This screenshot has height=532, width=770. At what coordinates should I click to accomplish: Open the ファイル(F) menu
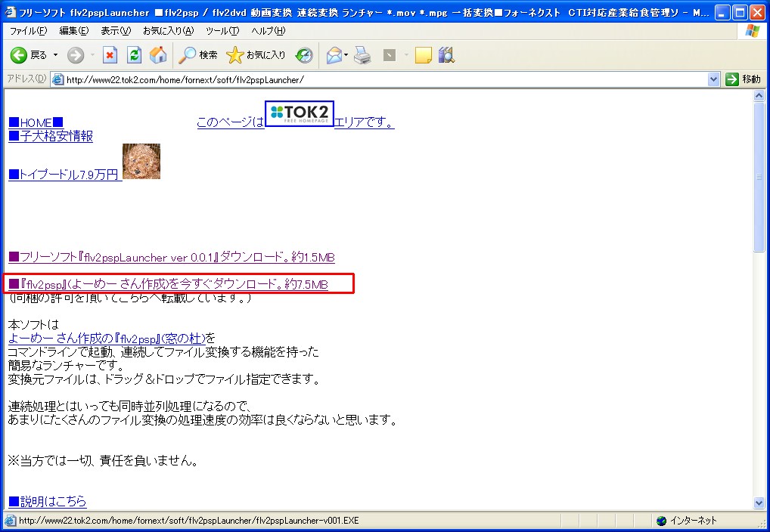click(x=29, y=31)
